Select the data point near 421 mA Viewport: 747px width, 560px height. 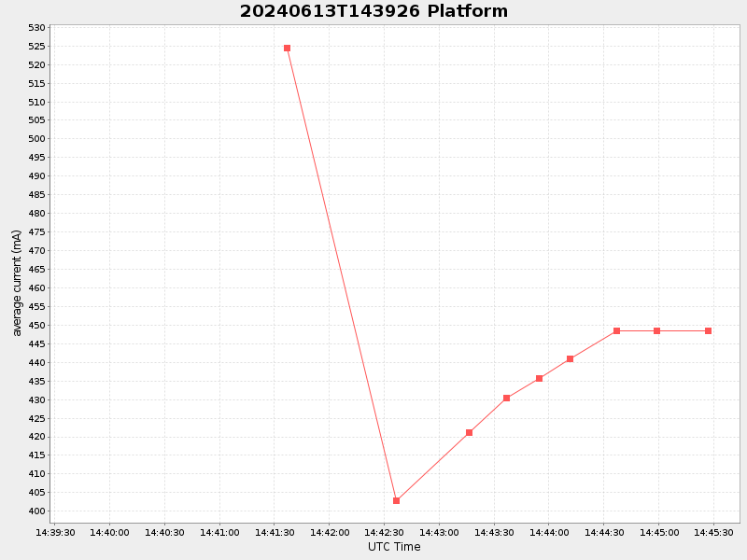pos(470,432)
